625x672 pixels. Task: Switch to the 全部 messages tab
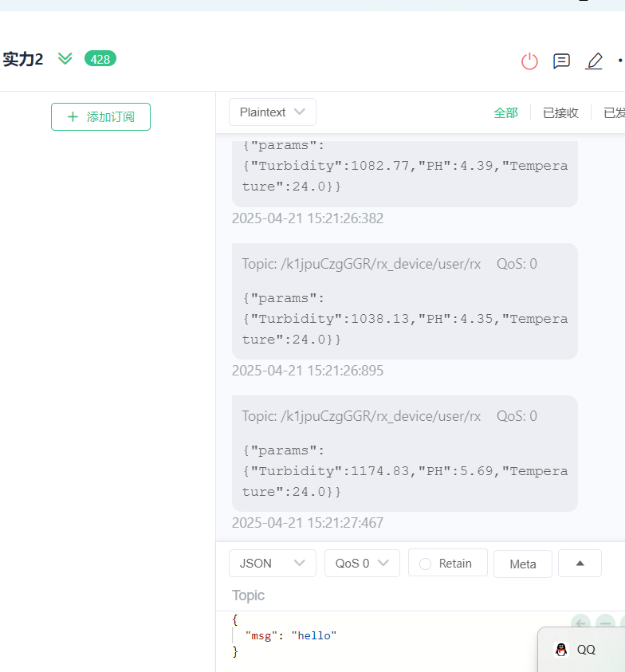[x=505, y=113]
